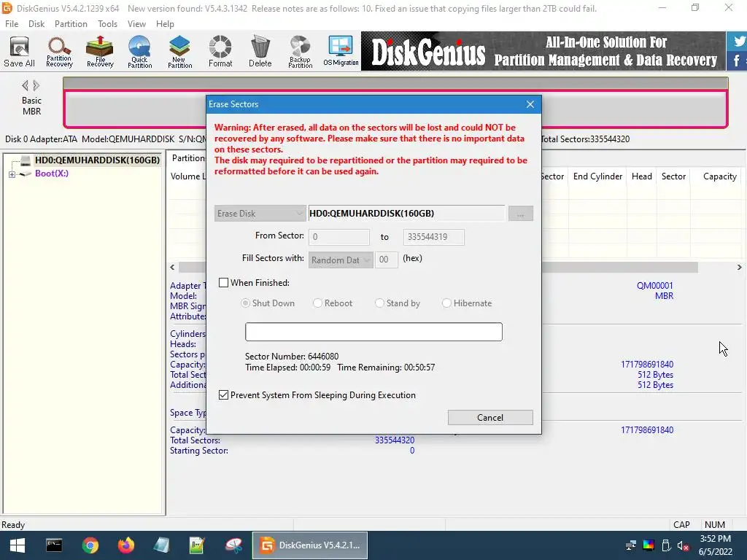Viewport: 747px width, 560px height.
Task: Click the end sector 335544319 field
Action: (433, 237)
